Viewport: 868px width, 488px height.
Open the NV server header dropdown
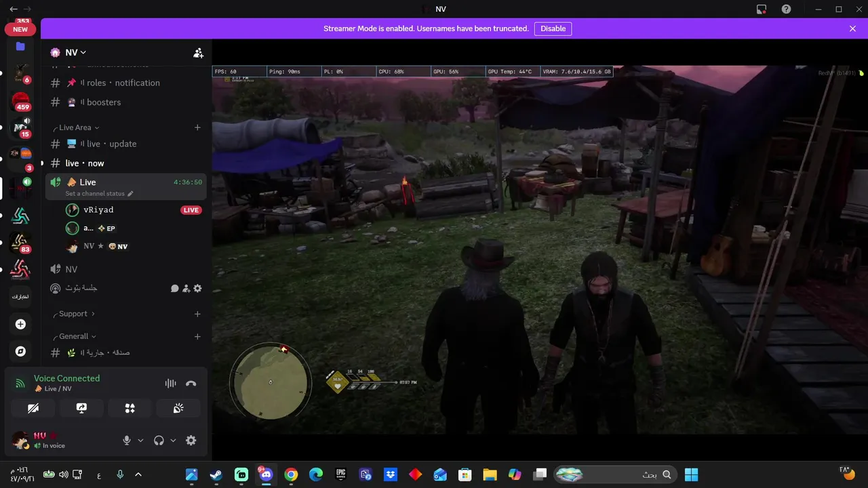[x=76, y=52]
